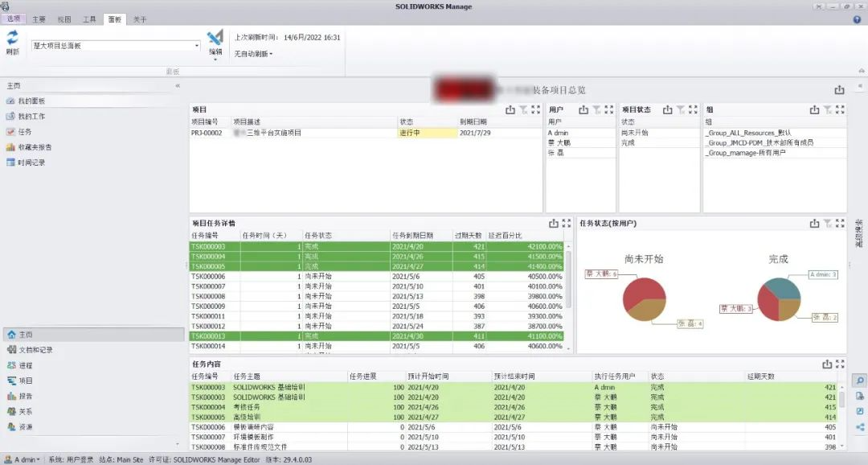
Task: Click export icon in 项目 panel header
Action: pos(510,109)
